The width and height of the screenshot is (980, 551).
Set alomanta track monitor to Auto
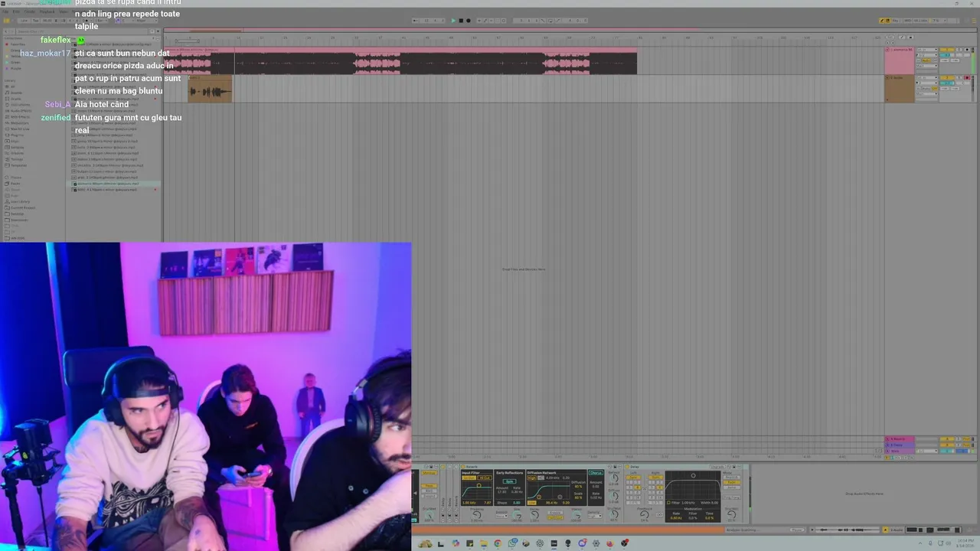pyautogui.click(x=926, y=60)
